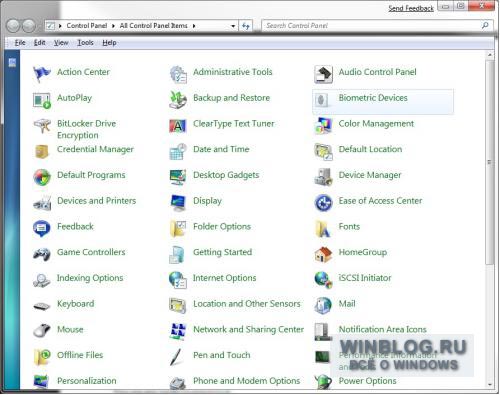Click the Device Manager icon

click(323, 177)
